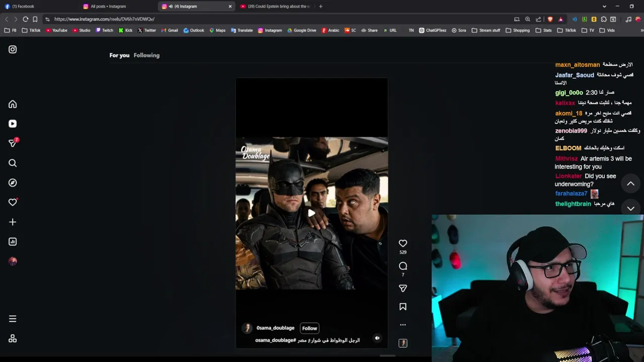
Task: Toggle reel audio mute speaker
Action: 377,338
